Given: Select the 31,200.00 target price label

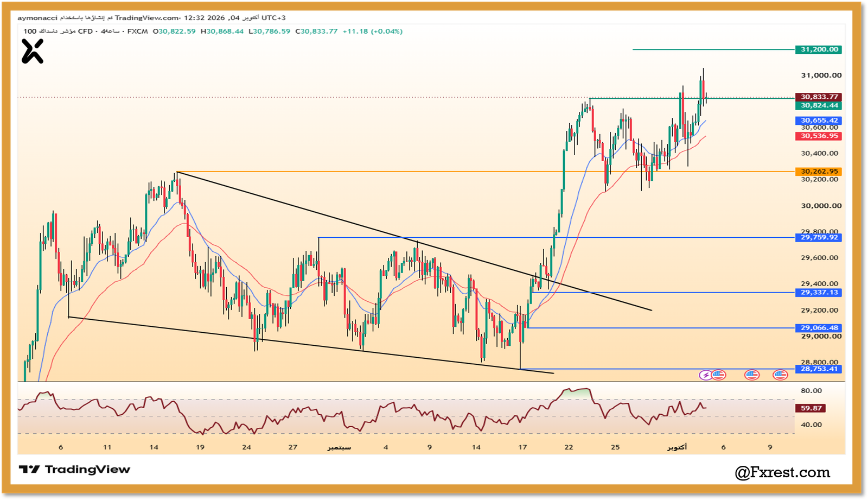Looking at the screenshot, I should pos(819,49).
